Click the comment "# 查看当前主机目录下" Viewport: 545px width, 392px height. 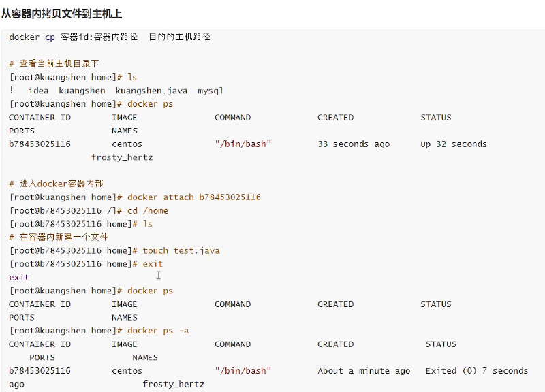pyautogui.click(x=54, y=63)
